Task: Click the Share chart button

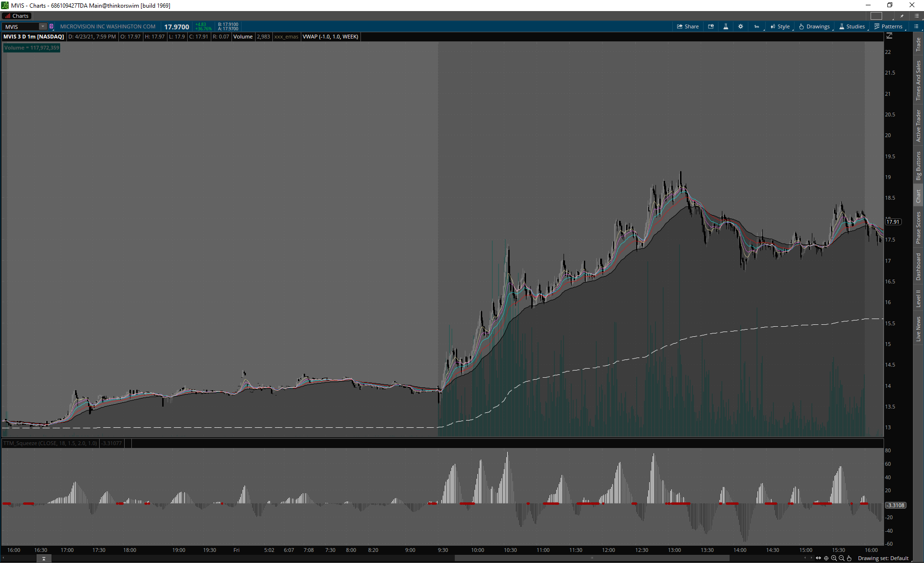Action: click(688, 26)
